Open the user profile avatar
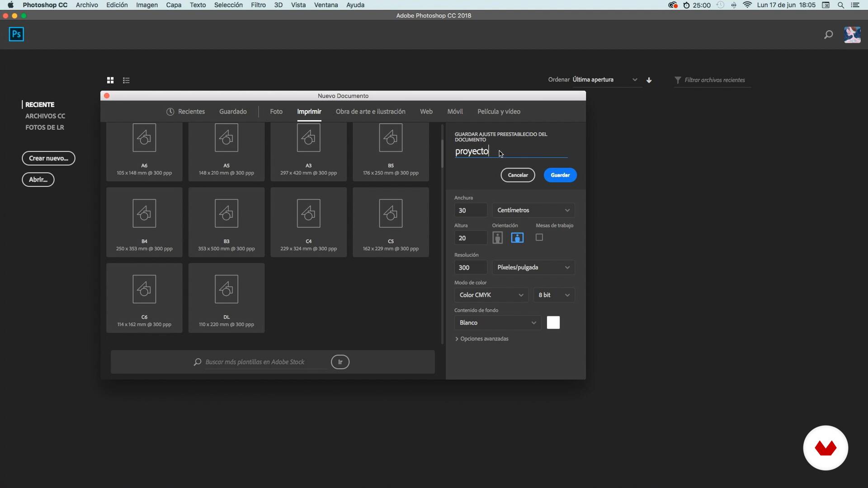 coord(852,34)
